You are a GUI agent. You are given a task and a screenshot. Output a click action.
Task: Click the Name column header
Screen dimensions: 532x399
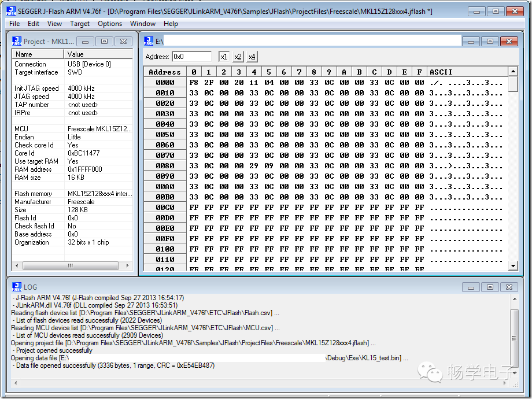click(x=38, y=54)
